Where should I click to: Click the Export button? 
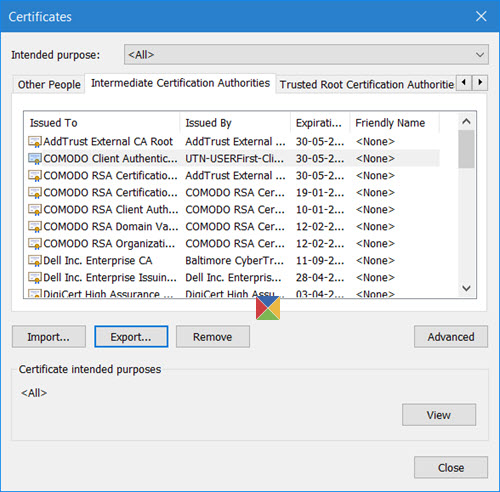[131, 337]
